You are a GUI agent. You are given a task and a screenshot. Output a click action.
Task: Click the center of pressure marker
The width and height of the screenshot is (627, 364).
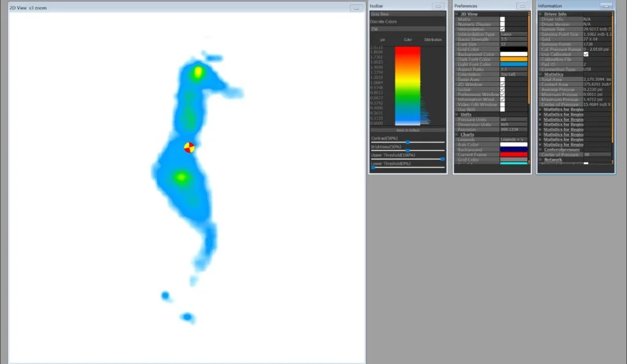pos(190,147)
